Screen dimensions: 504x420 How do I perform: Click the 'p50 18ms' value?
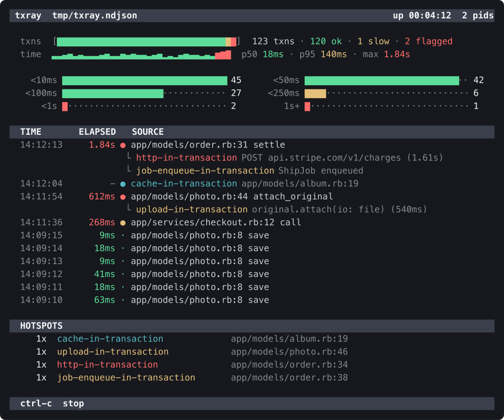[x=263, y=55]
